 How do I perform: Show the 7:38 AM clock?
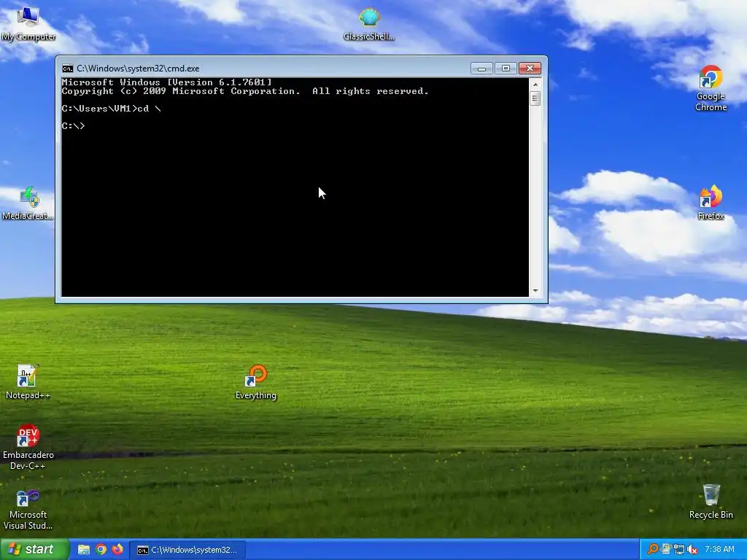click(719, 550)
